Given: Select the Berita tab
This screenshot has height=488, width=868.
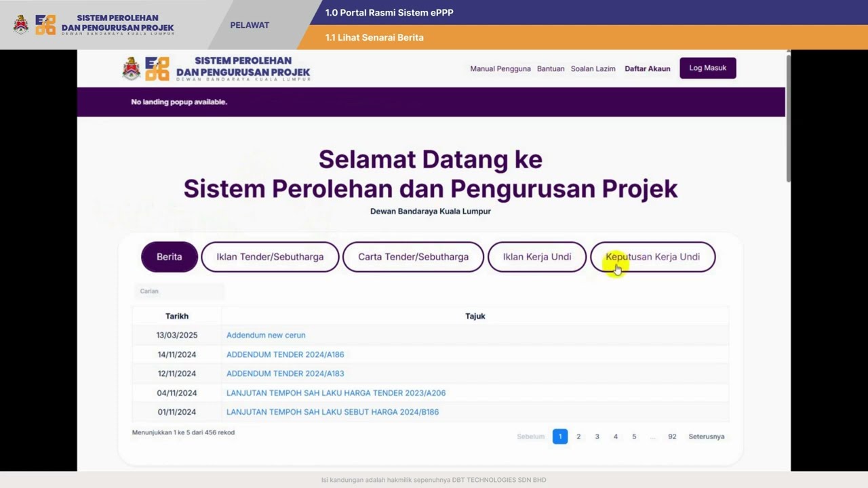Looking at the screenshot, I should click(x=170, y=257).
